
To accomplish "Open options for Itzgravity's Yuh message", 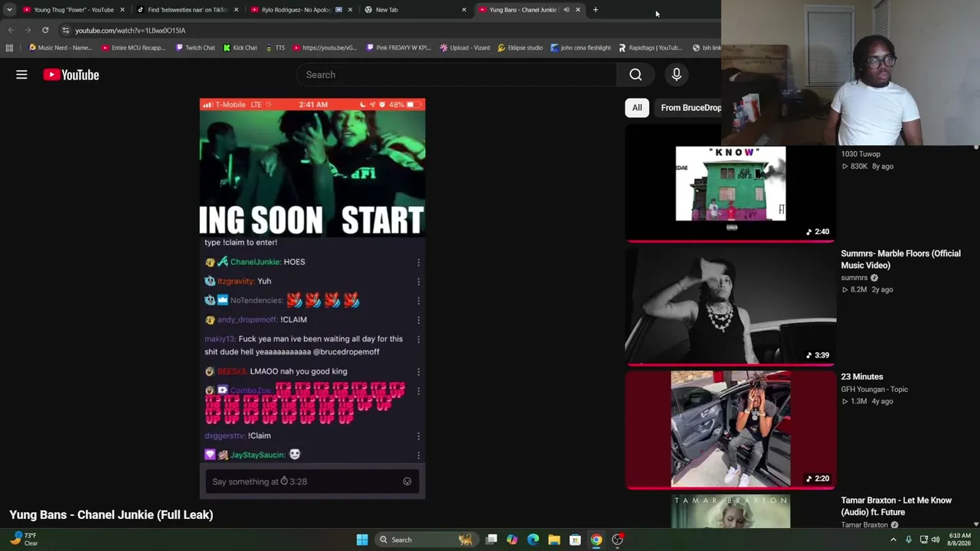I will click(418, 282).
